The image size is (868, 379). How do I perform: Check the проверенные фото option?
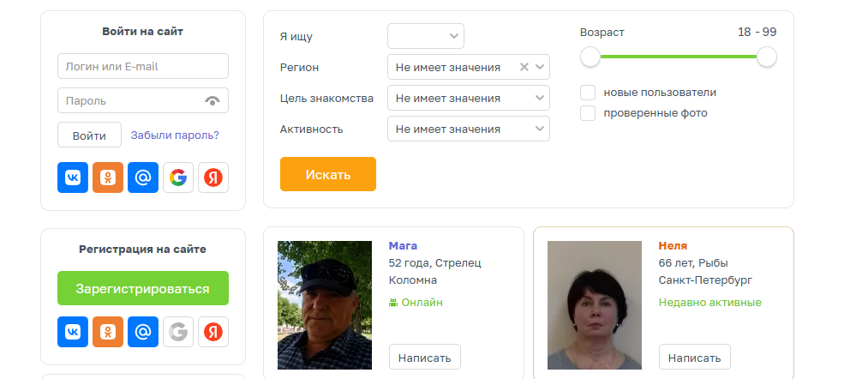click(x=588, y=113)
